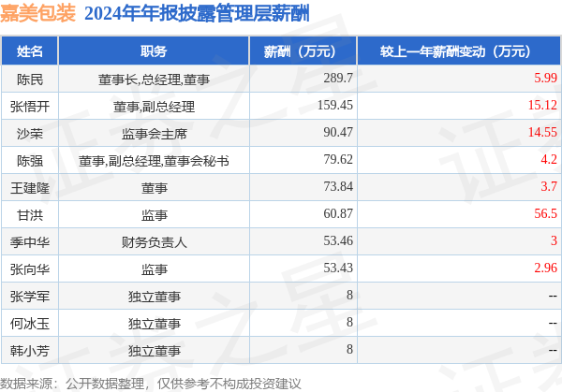Click the 职务 column header

(x=154, y=51)
